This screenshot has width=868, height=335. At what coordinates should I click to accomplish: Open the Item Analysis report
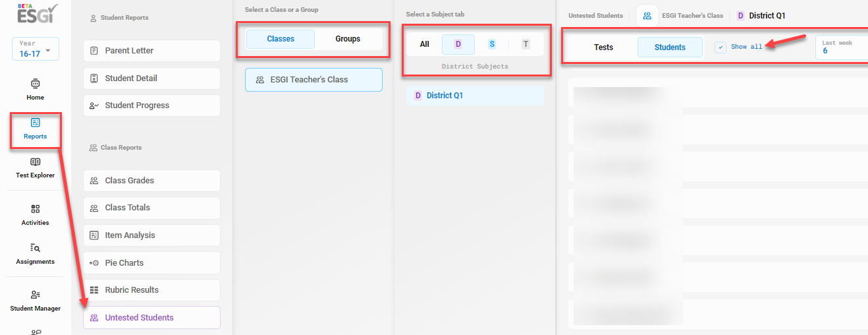tap(151, 235)
